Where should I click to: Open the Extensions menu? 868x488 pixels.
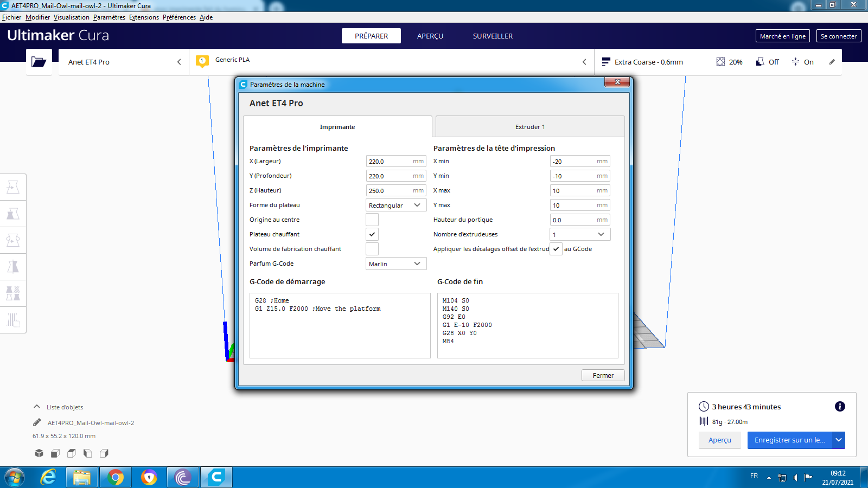click(144, 17)
